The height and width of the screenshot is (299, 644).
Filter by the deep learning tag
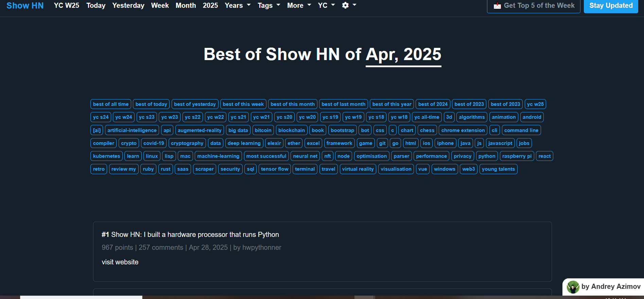pos(244,143)
